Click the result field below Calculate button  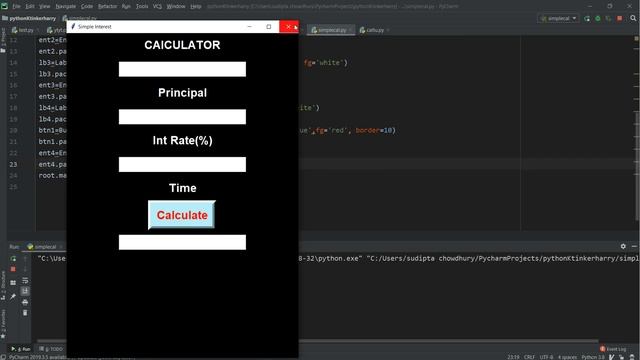click(182, 242)
